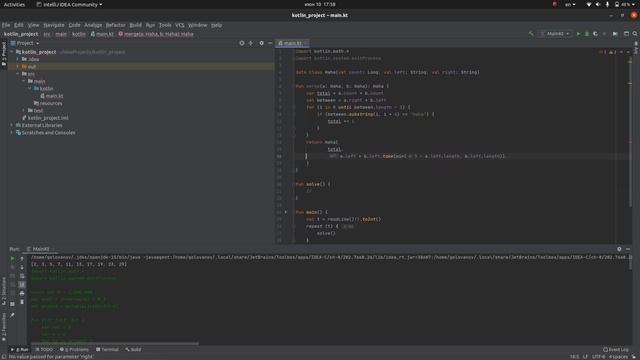Rerun MainKt in Run panel
This screenshot has height=360, width=640.
coord(12,258)
